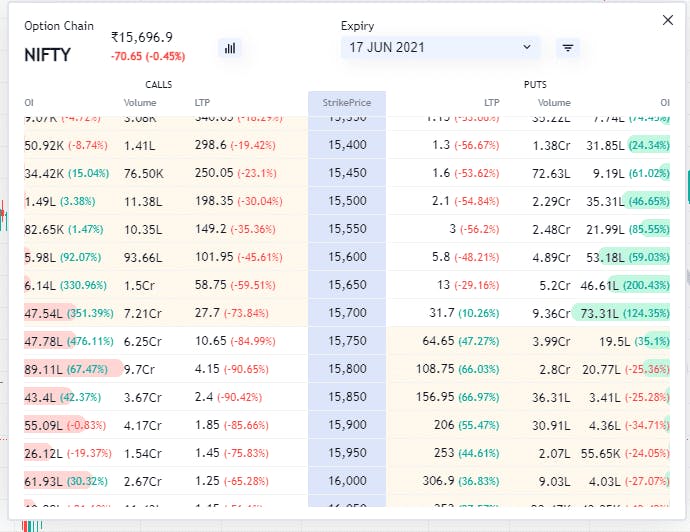This screenshot has width=690, height=532.
Task: Click put LTP 306.9 value
Action: coord(438,481)
